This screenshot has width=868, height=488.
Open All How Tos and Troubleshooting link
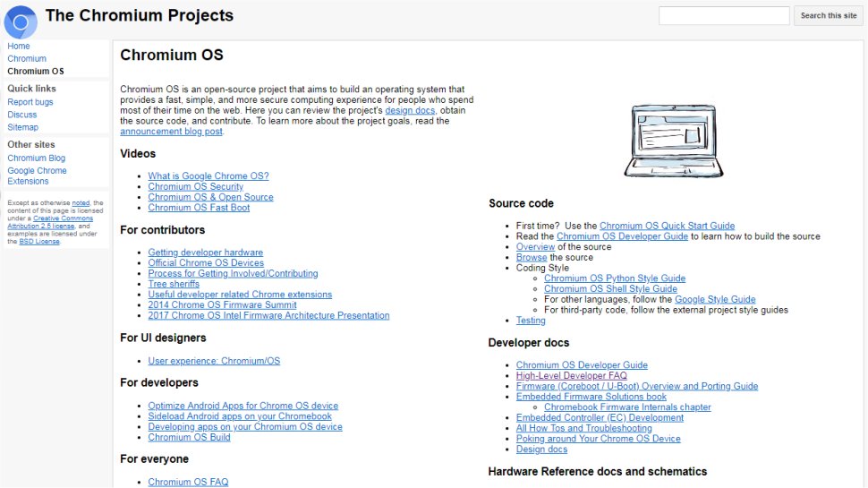[584, 428]
